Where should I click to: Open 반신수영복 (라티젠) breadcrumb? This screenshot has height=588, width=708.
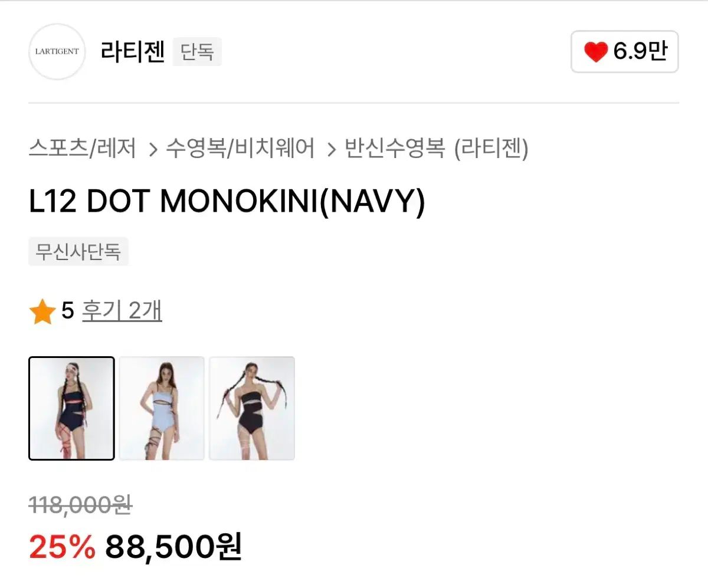click(437, 149)
